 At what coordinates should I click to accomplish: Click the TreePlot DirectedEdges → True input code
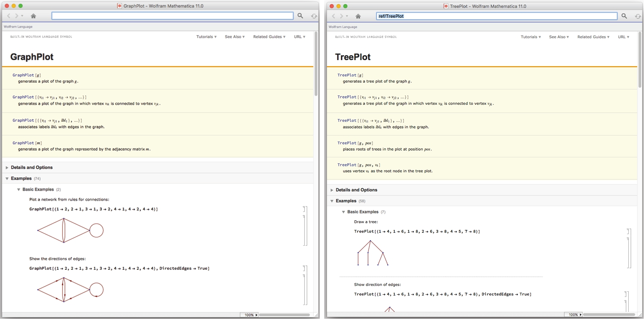(443, 294)
